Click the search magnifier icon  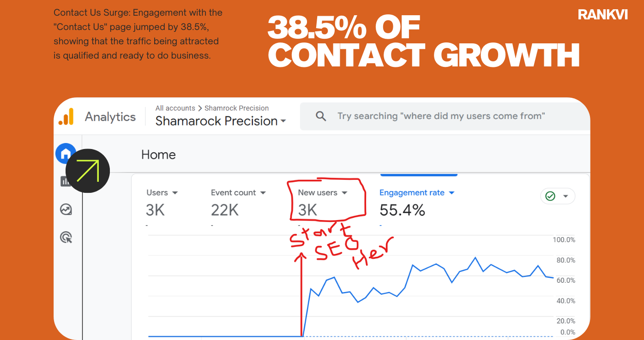tap(321, 116)
